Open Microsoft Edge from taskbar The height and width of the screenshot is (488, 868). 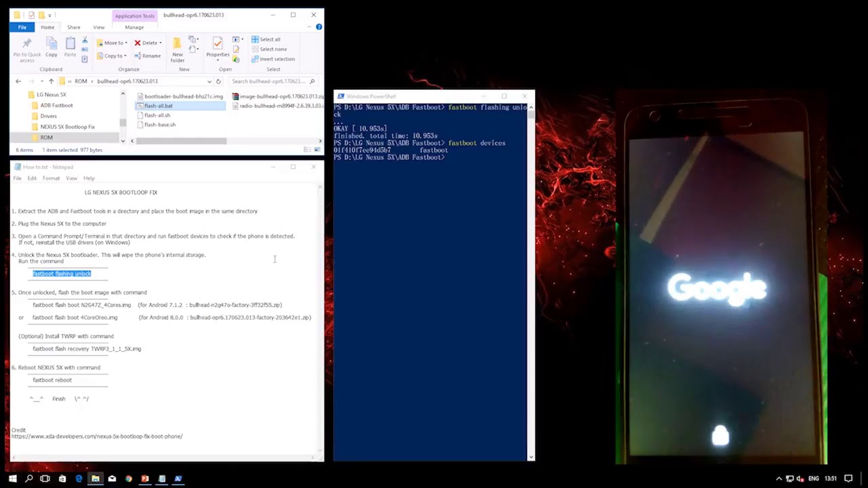(79, 479)
